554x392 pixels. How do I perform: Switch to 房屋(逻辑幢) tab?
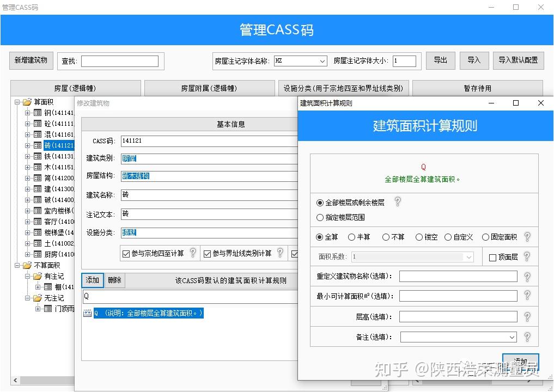point(76,88)
